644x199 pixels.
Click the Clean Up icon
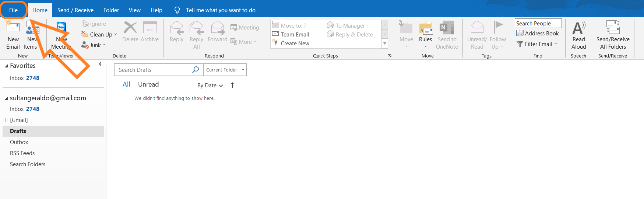[85, 34]
